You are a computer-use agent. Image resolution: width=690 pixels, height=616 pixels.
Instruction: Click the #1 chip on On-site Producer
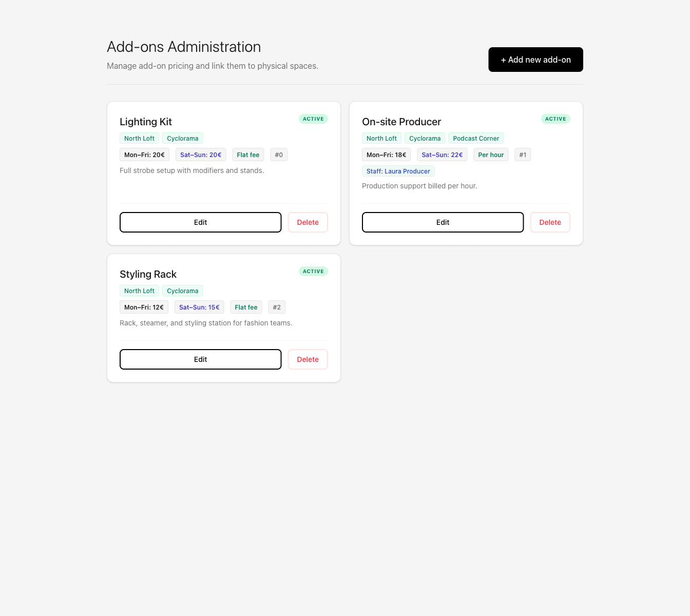(x=523, y=155)
